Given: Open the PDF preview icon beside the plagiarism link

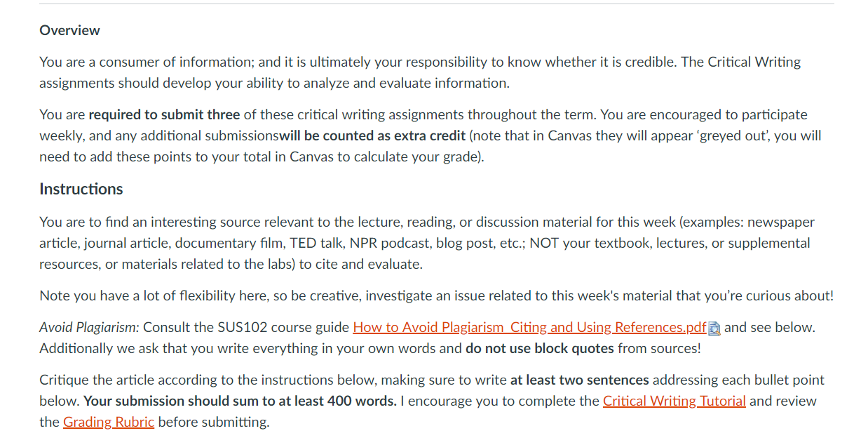Looking at the screenshot, I should click(x=714, y=328).
